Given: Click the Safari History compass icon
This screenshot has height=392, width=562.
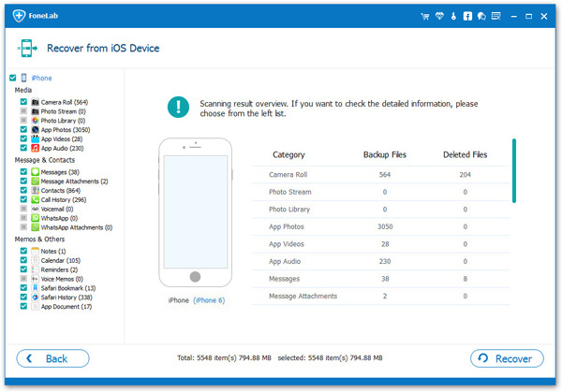Looking at the screenshot, I should coord(36,298).
